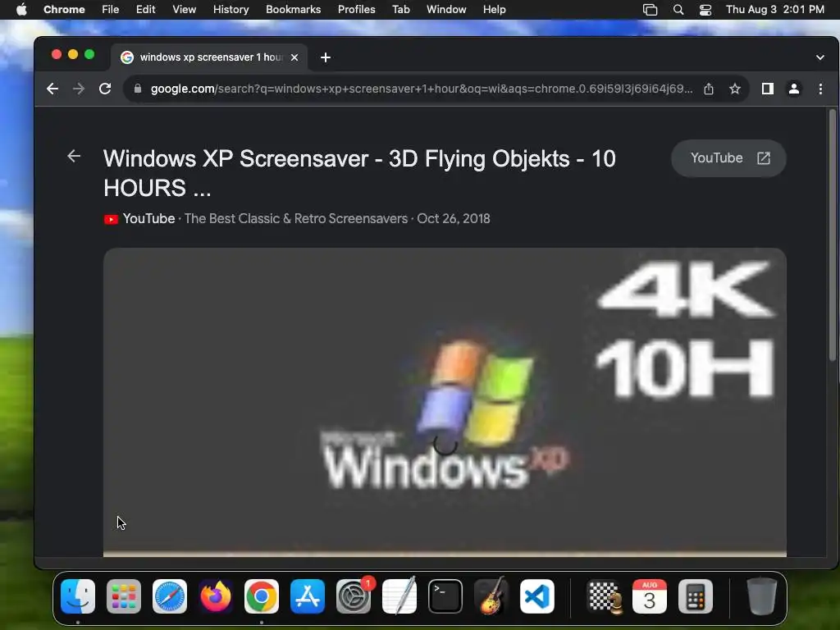
Task: Reload the current page
Action: (105, 89)
